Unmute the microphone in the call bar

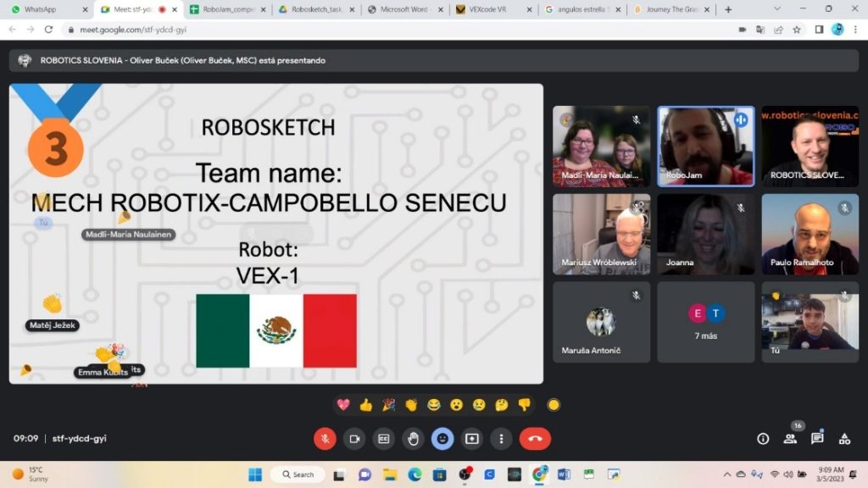325,439
